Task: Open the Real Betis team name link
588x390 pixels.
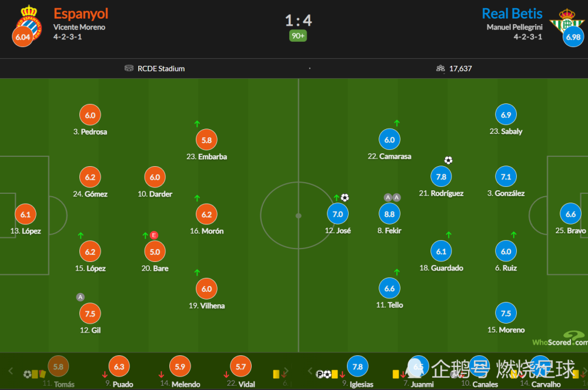Action: coord(512,14)
